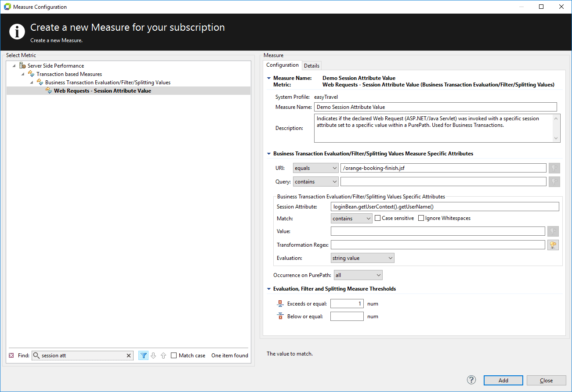Click the lightbulb icon next to URI field

tap(554, 168)
